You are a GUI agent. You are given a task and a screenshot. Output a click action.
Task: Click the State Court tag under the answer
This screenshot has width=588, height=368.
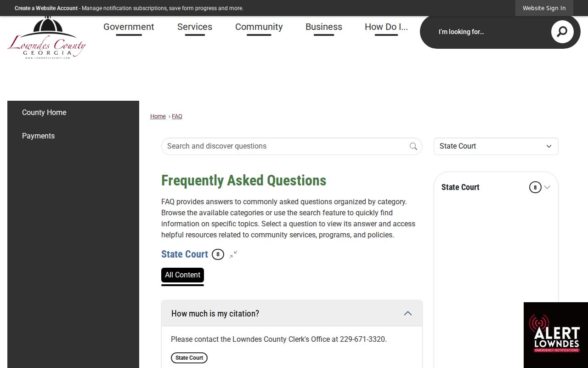189,358
